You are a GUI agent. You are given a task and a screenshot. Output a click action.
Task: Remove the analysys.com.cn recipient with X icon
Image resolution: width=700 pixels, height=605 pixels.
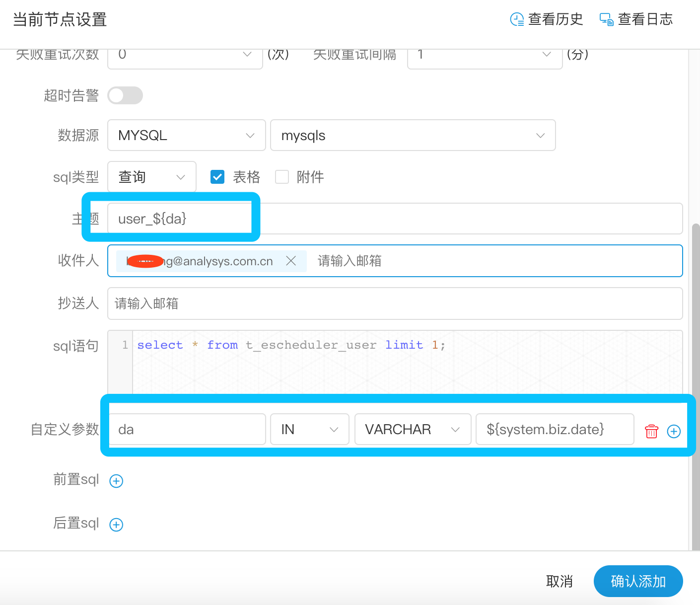click(291, 261)
